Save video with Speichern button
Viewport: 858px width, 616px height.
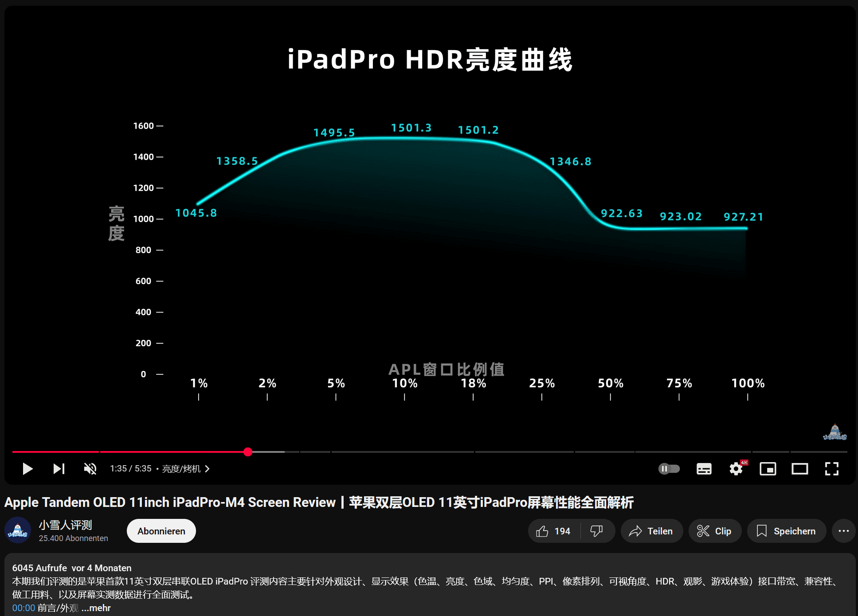point(787,531)
